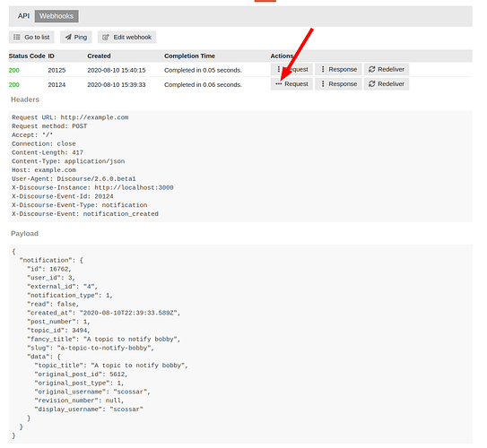Click horizontal dots icon on 20124 Request
487x448 pixels.
(279, 83)
